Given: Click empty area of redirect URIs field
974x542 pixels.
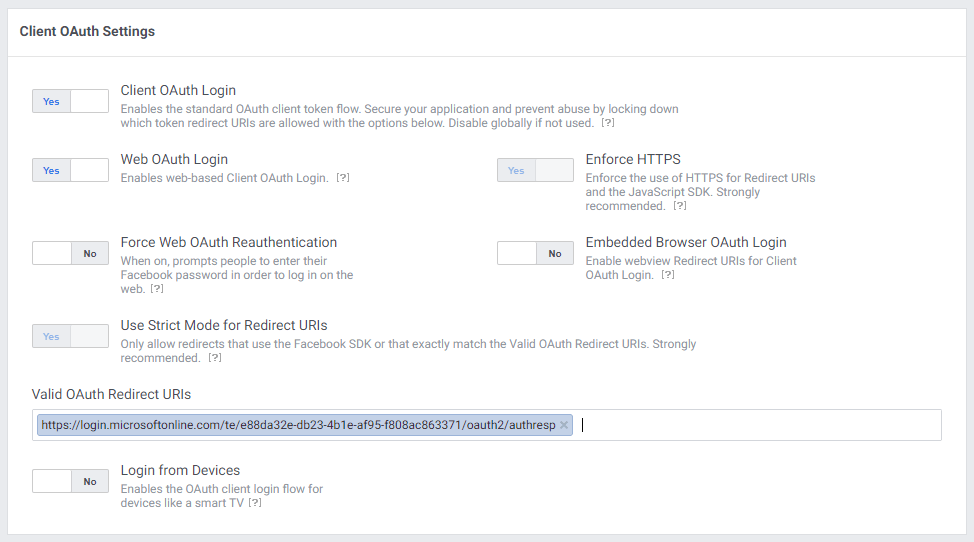Looking at the screenshot, I should pos(760,425).
